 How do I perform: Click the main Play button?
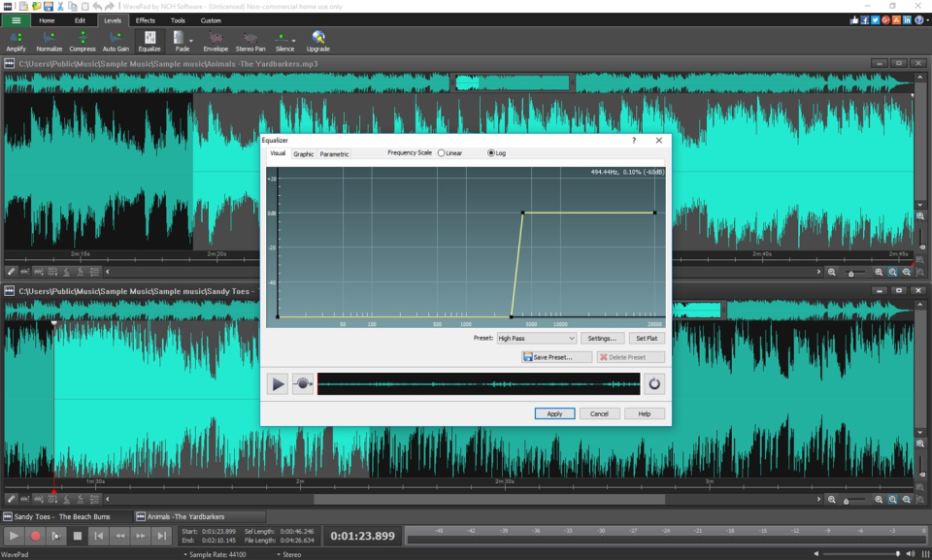[x=14, y=536]
